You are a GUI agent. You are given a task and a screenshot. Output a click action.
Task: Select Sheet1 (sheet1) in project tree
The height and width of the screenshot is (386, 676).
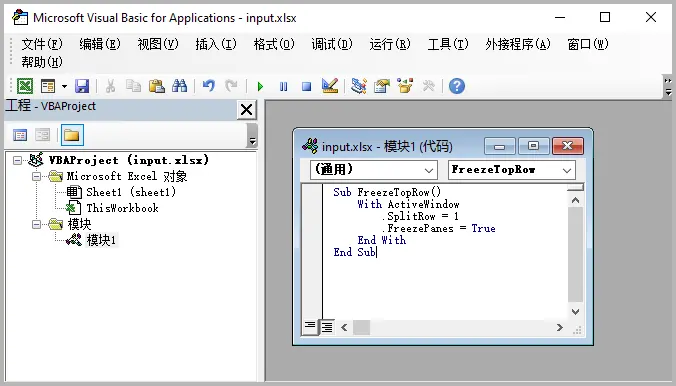[x=131, y=192]
